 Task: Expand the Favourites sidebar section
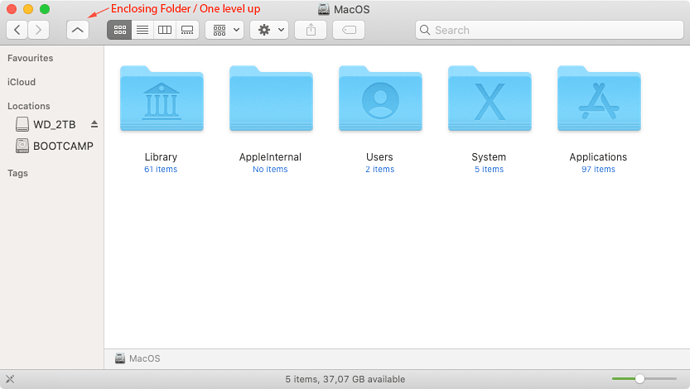30,58
